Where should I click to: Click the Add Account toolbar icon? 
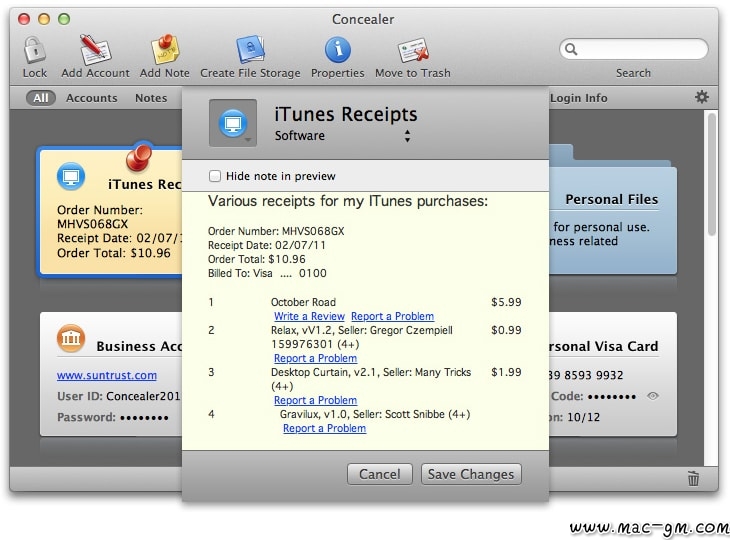click(x=95, y=49)
